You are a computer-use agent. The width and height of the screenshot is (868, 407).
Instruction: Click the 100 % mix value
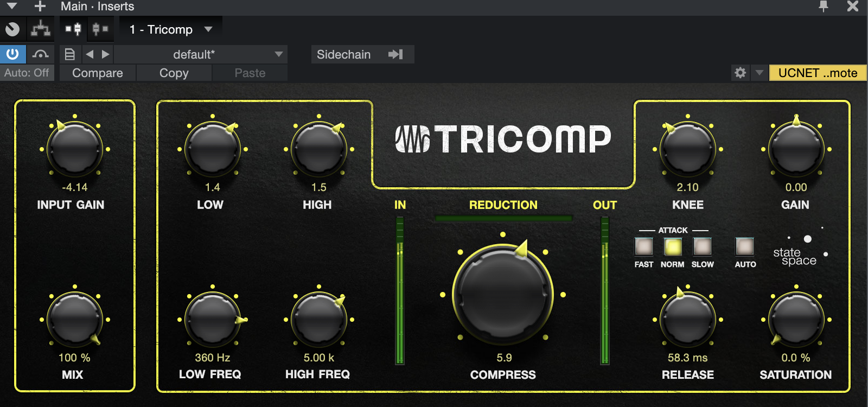click(74, 358)
